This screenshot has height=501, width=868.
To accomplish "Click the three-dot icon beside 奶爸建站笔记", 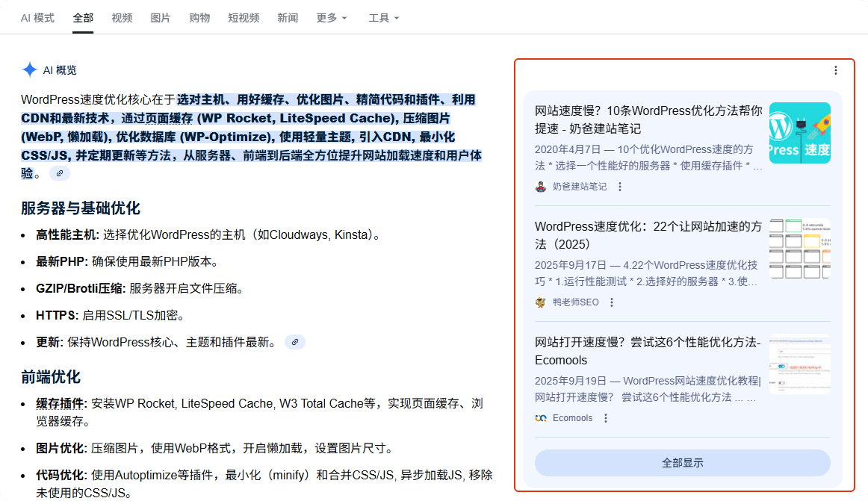I will coord(619,187).
